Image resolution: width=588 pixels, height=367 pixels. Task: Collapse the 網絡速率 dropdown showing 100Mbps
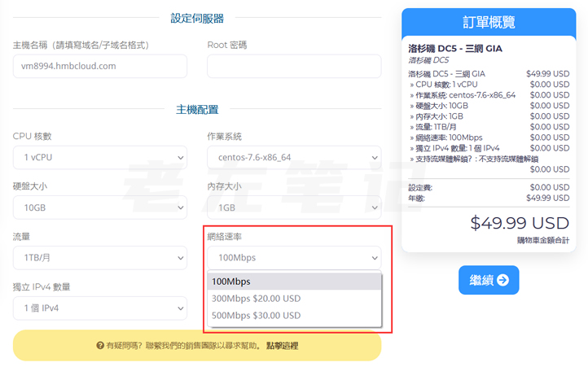coord(294,257)
